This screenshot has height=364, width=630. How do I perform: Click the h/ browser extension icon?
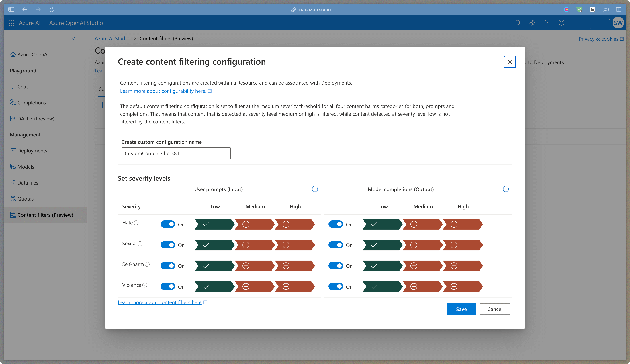pyautogui.click(x=592, y=9)
